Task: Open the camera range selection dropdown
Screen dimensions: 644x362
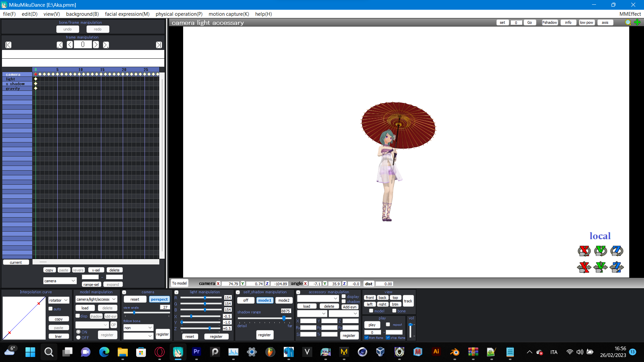Action: [x=60, y=281]
